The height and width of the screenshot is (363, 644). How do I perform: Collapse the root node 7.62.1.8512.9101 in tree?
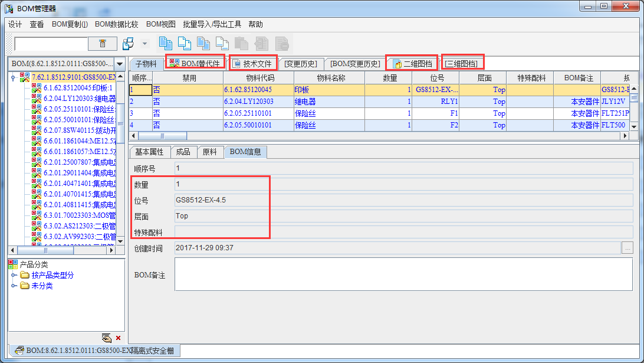[13, 77]
